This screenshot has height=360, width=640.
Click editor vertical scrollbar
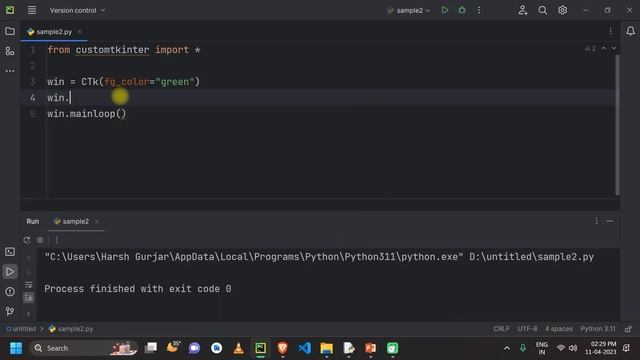click(x=617, y=124)
